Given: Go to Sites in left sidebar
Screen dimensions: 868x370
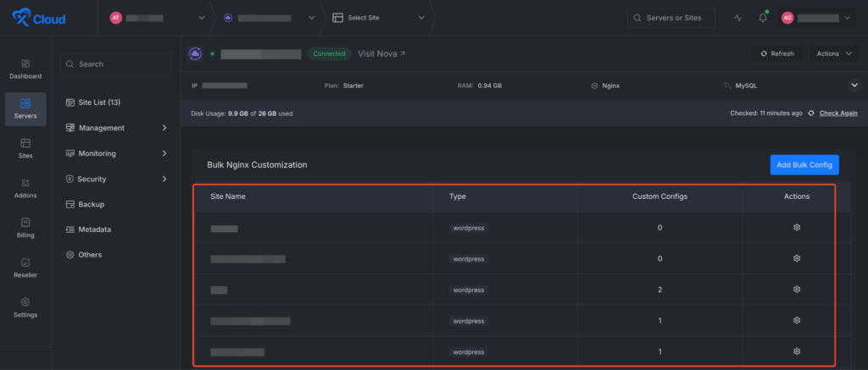Looking at the screenshot, I should [x=25, y=148].
